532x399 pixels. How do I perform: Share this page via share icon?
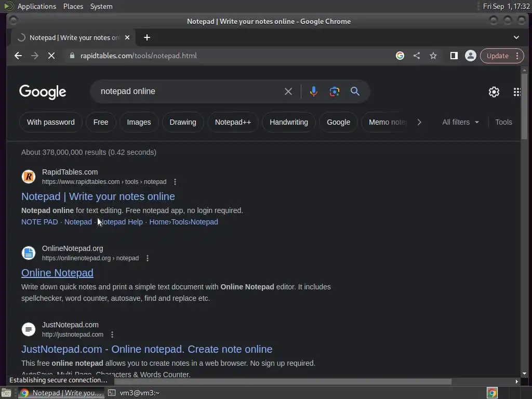417,56
